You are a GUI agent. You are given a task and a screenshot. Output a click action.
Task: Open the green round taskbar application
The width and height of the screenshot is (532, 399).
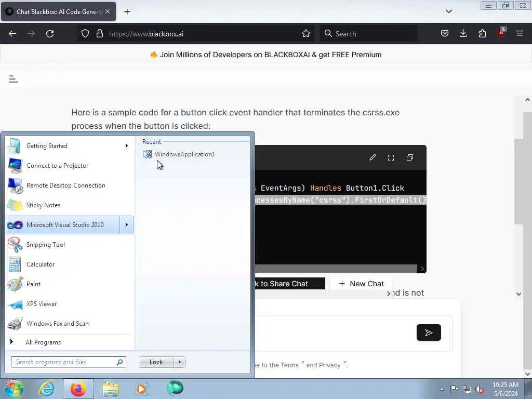pos(175,388)
